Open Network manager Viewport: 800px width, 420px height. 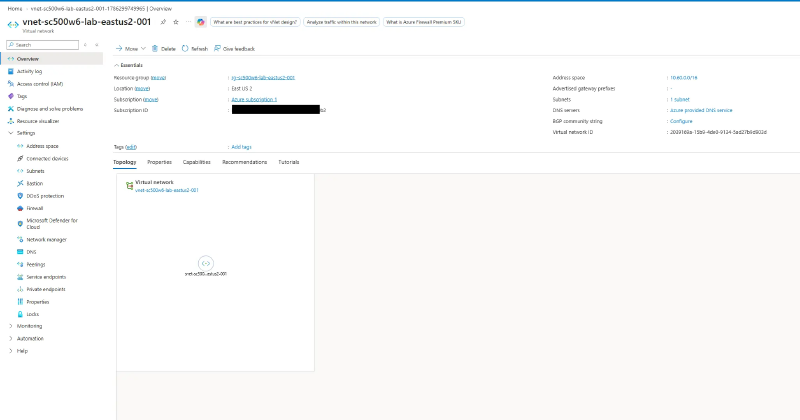coord(46,239)
